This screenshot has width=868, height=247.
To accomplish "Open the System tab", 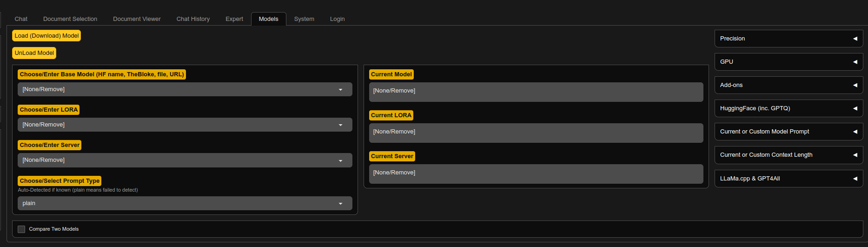I will pos(304,19).
